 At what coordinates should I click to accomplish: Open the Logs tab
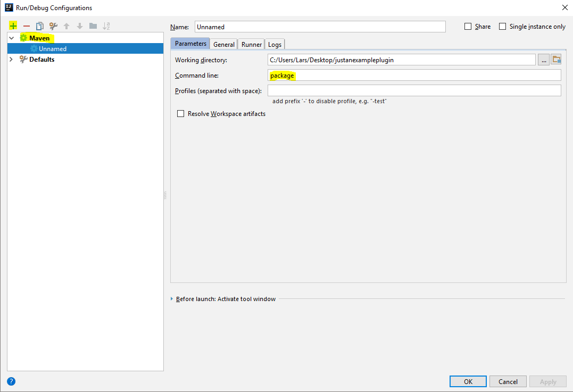tap(275, 44)
